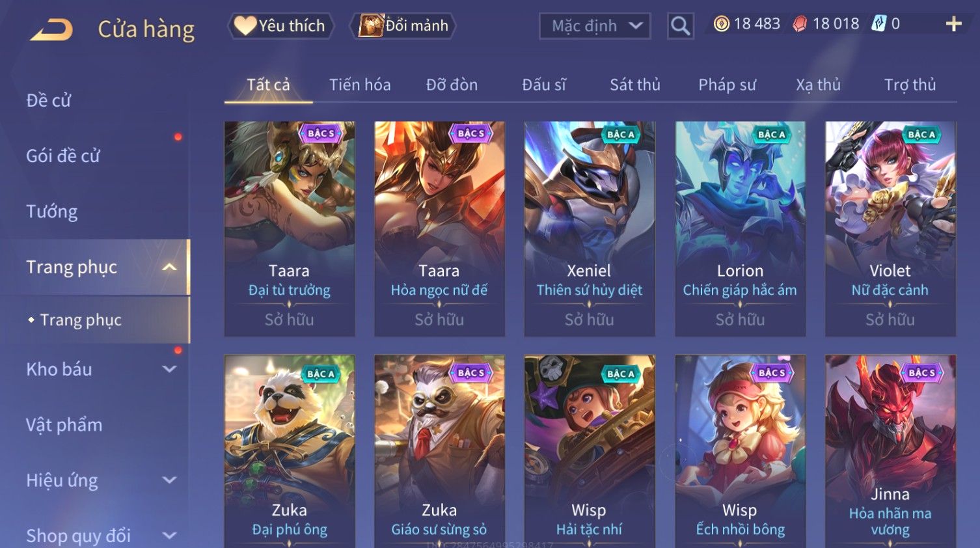Select the Taara Đại tù trưởng skin card
980x548 pixels.
click(290, 228)
